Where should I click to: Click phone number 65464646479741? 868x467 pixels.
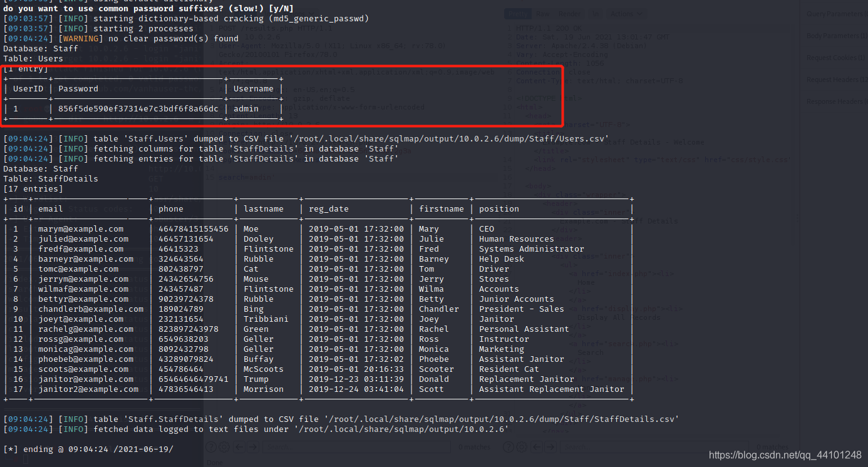click(x=194, y=379)
